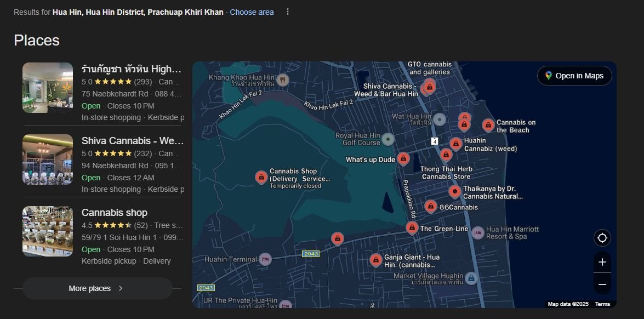The width and height of the screenshot is (644, 319).
Task: Click the Huahin Terminal hotel marker
Action: [265, 259]
